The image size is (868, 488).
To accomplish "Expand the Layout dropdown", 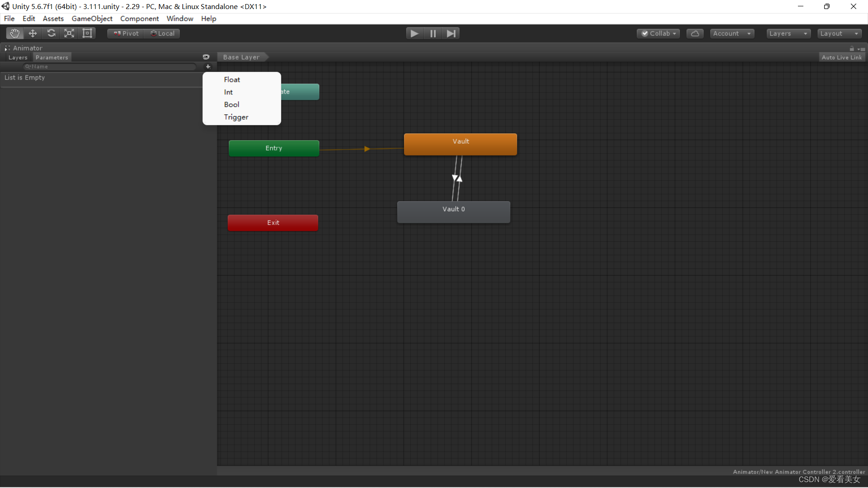I will 839,33.
